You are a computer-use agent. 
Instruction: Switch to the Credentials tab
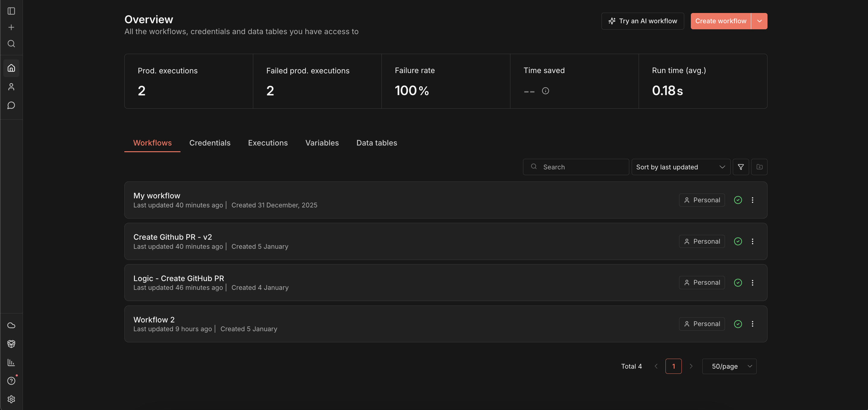(210, 143)
